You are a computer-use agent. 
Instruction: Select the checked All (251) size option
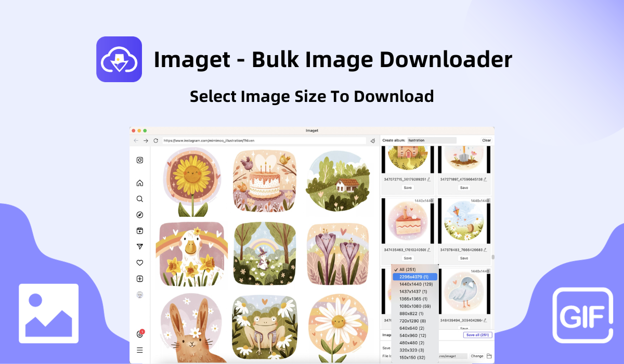click(415, 269)
